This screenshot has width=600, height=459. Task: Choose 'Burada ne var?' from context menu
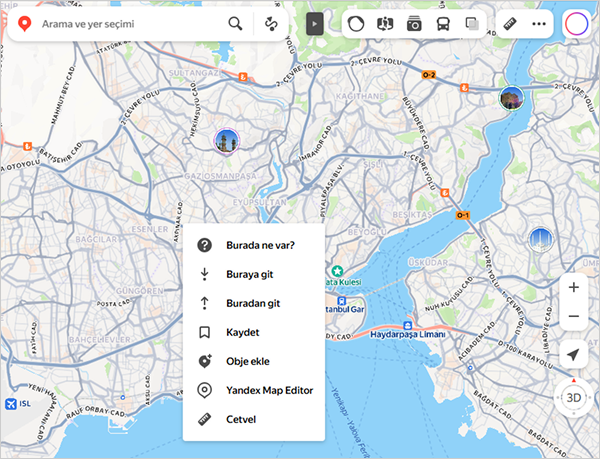[254, 245]
